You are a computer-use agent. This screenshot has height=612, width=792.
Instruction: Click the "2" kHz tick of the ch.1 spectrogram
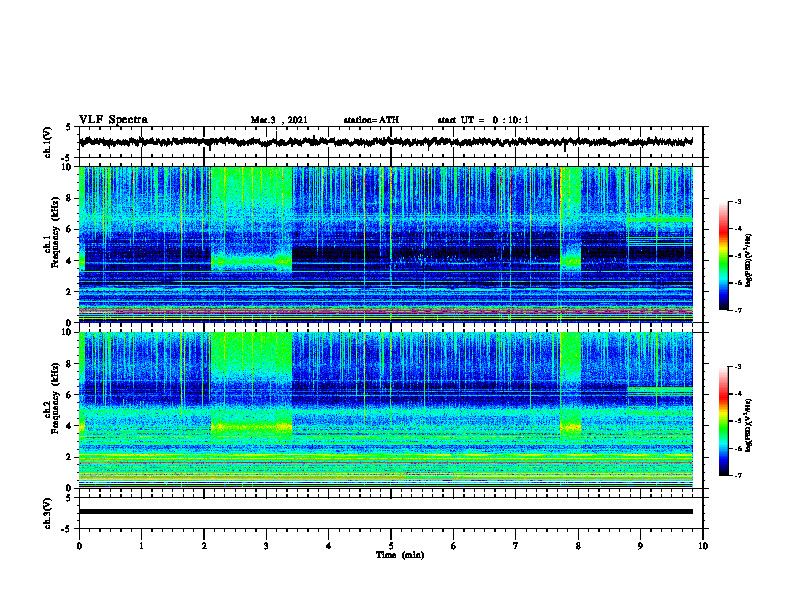69,292
